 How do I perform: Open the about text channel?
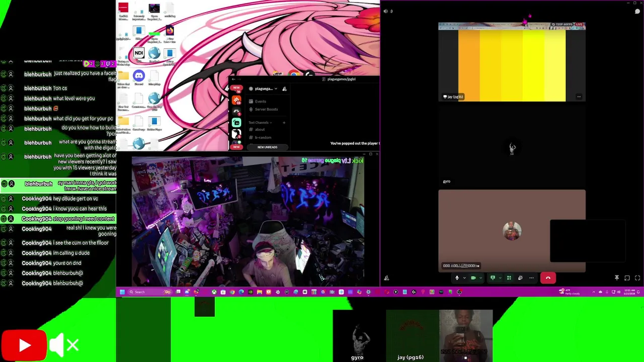(x=259, y=129)
